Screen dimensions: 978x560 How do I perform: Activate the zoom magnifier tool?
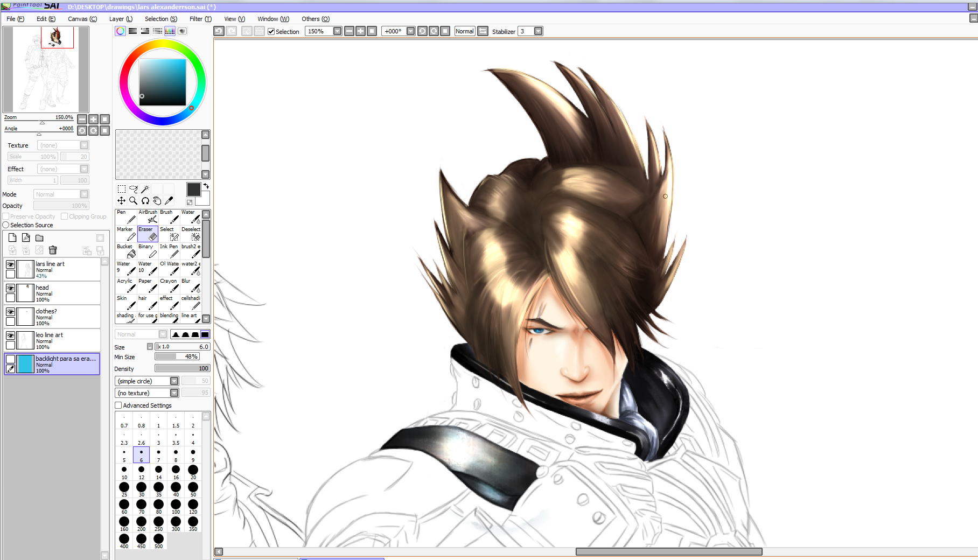(133, 200)
